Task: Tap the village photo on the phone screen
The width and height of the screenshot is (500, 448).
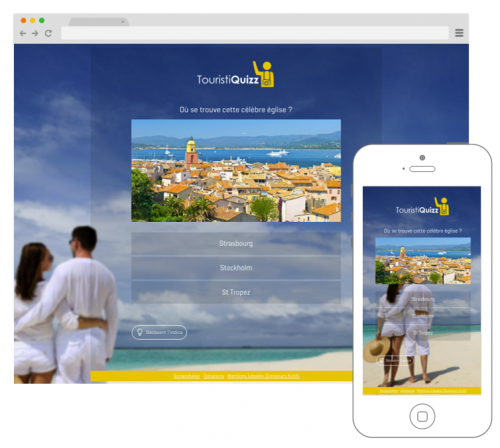Action: click(423, 261)
